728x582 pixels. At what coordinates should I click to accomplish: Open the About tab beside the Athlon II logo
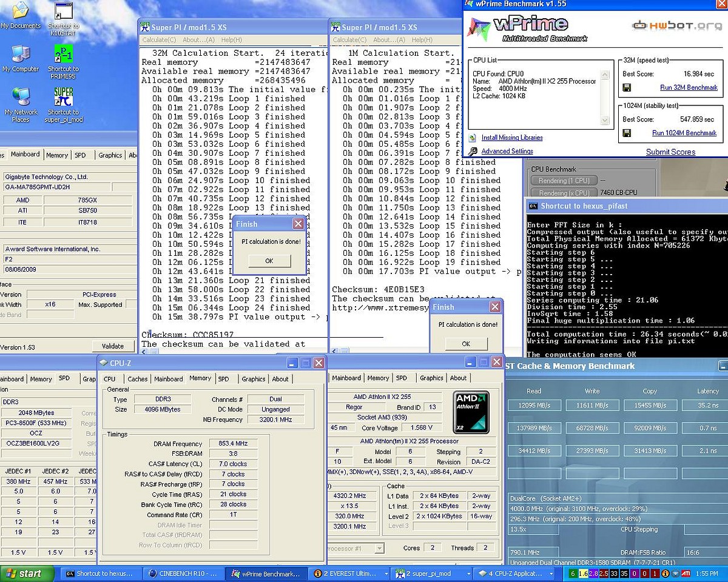coord(458,378)
